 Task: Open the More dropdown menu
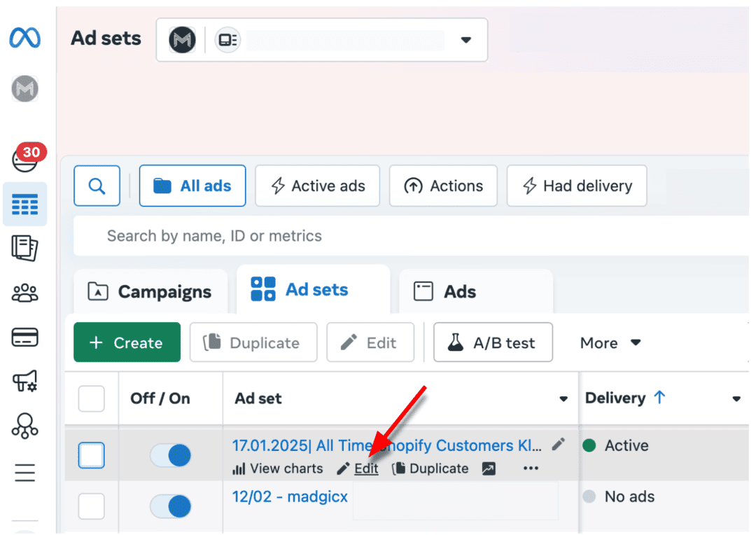click(x=610, y=342)
